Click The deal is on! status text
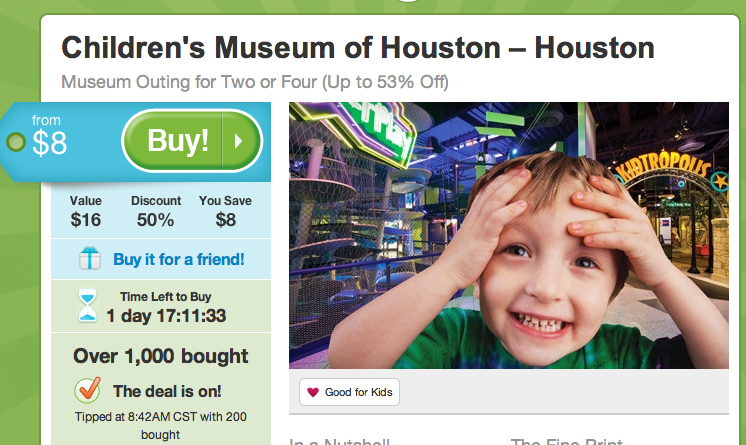 coord(167,391)
